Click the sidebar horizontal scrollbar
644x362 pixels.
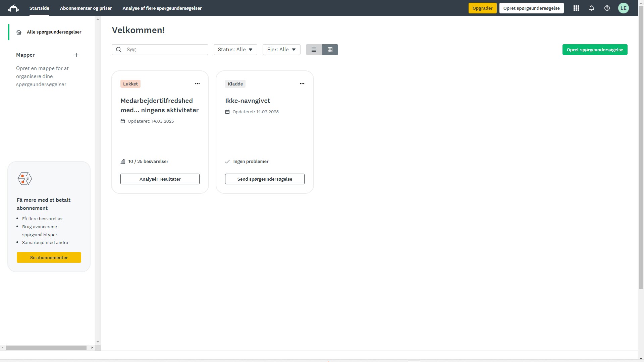46,348
